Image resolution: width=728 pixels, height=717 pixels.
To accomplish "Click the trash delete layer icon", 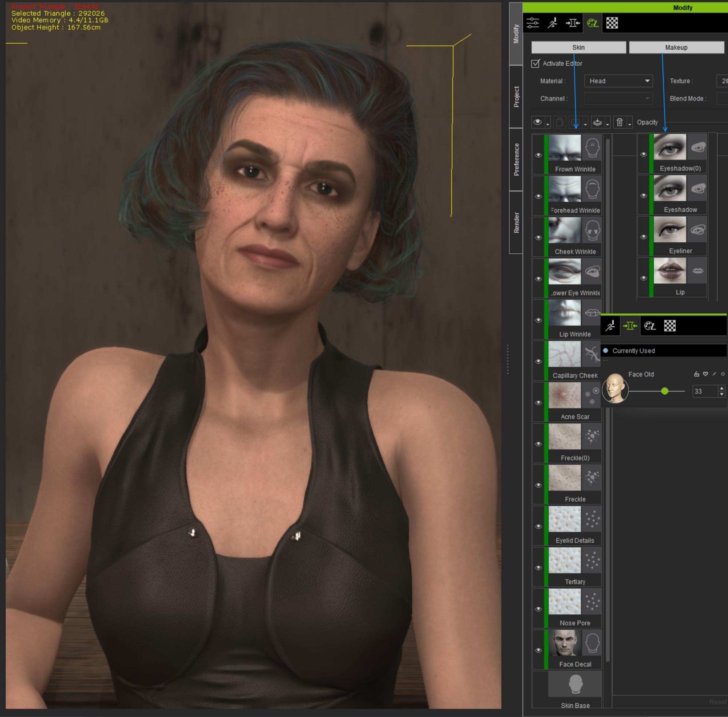I will [x=620, y=122].
